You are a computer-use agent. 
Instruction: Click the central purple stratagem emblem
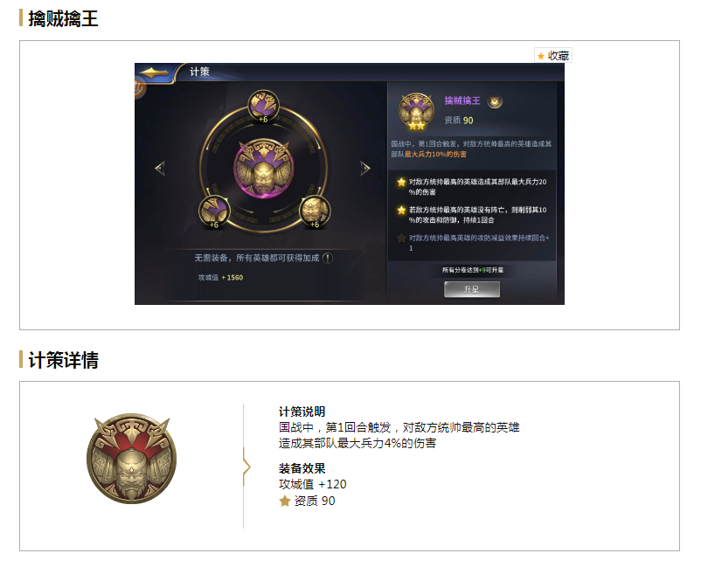[264, 169]
